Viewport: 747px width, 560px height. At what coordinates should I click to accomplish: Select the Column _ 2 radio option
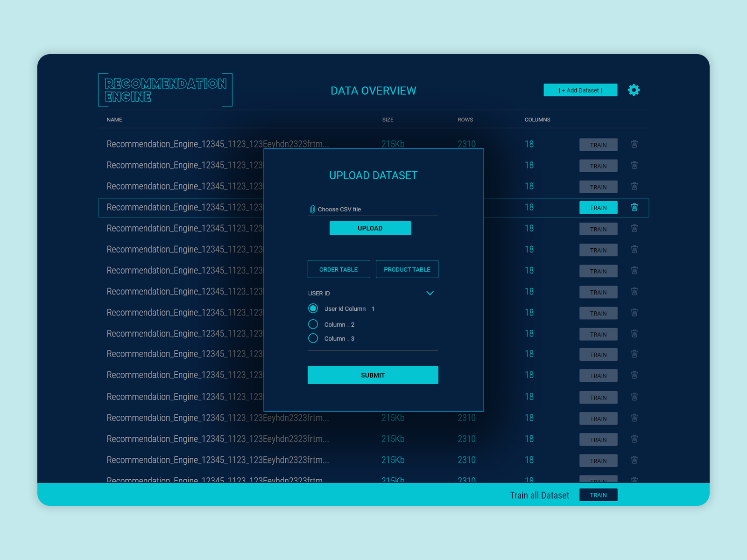point(313,324)
